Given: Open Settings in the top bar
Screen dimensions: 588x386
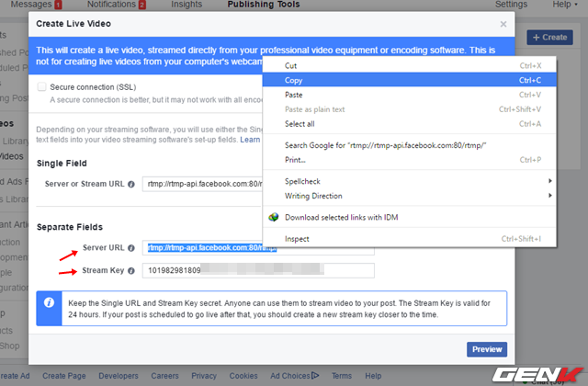Looking at the screenshot, I should point(511,5).
